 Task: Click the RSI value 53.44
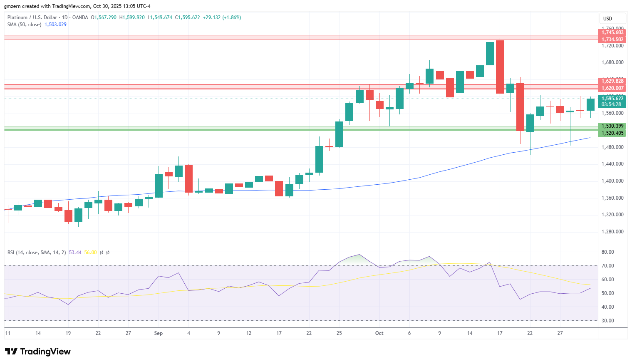point(75,253)
